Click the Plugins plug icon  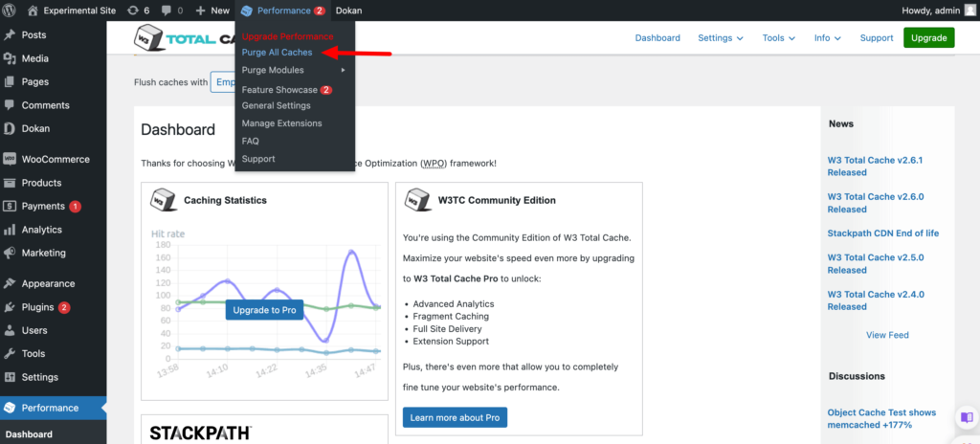[x=10, y=307]
